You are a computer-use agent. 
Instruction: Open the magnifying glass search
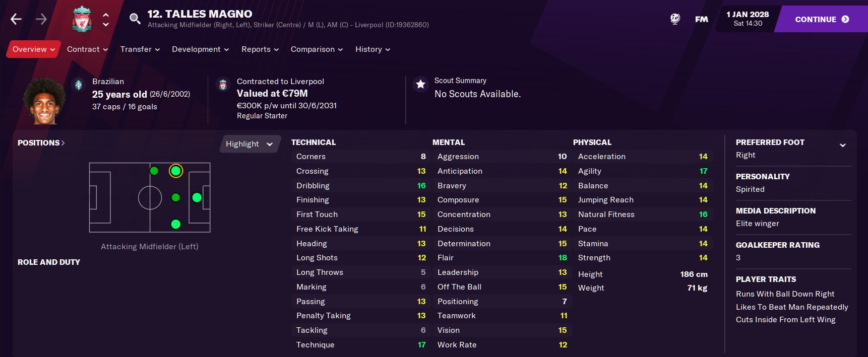[135, 19]
